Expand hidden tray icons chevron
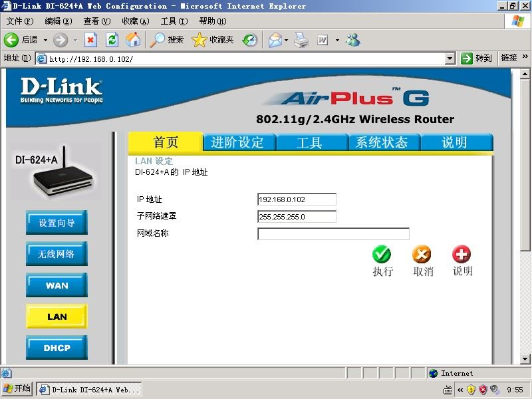The image size is (532, 399). [x=460, y=390]
